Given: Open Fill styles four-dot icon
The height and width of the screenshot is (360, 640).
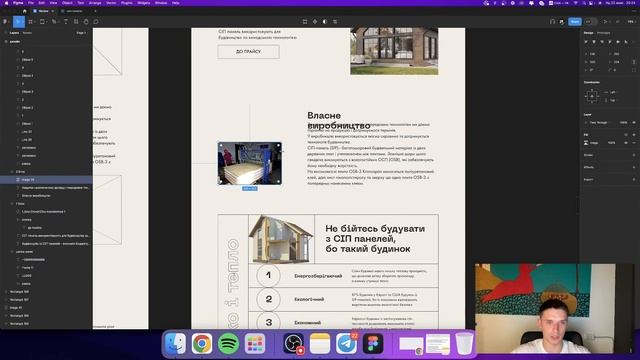Looking at the screenshot, I should pyautogui.click(x=626, y=135).
